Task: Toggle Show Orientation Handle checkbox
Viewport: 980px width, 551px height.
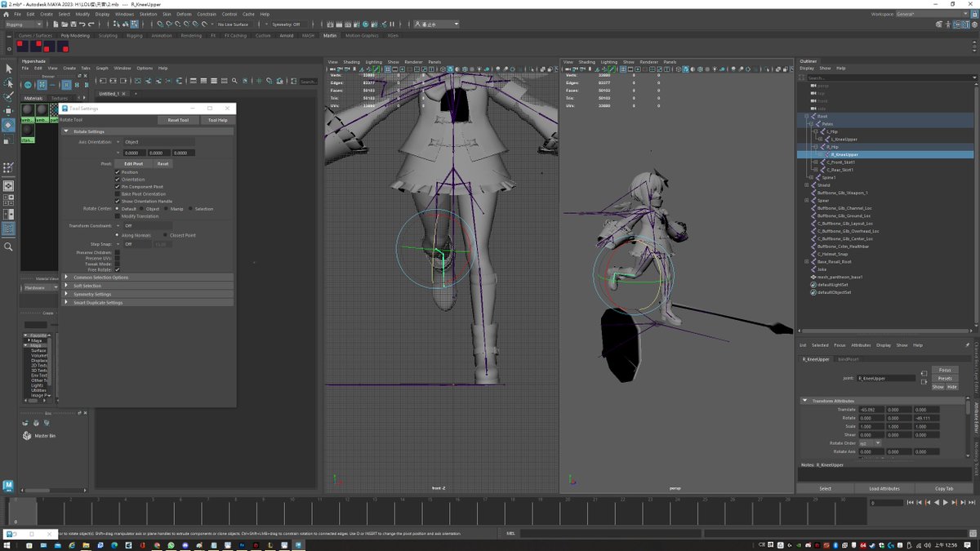Action: point(118,201)
